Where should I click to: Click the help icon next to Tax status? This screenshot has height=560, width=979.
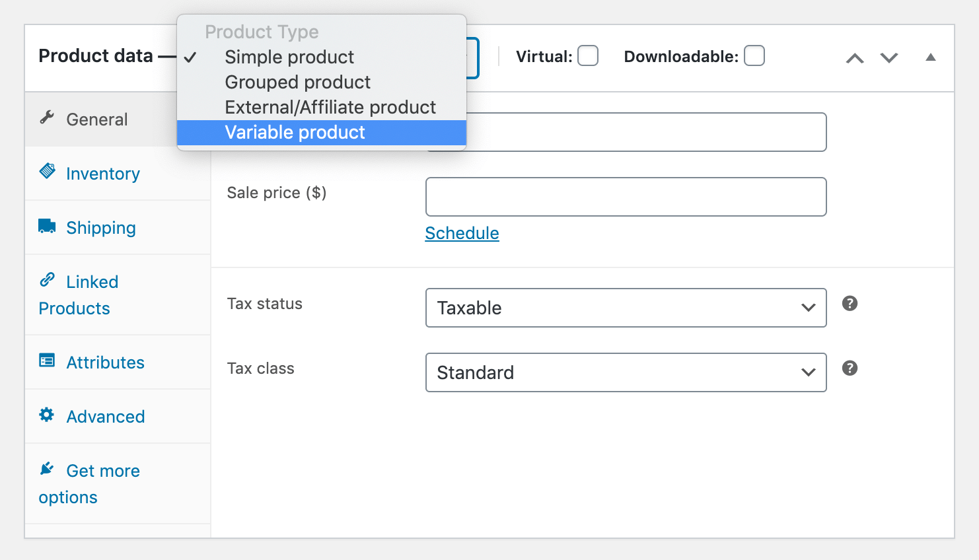(x=850, y=303)
